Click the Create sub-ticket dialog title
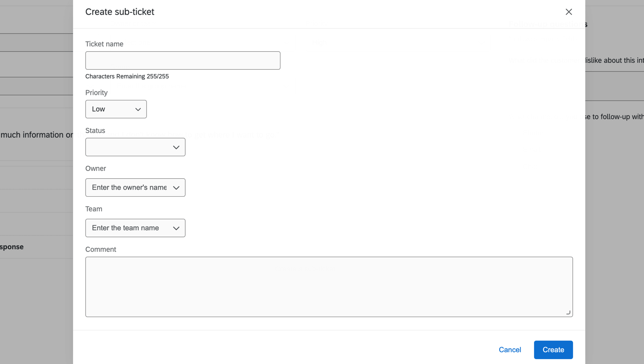The image size is (644, 364). click(x=120, y=12)
